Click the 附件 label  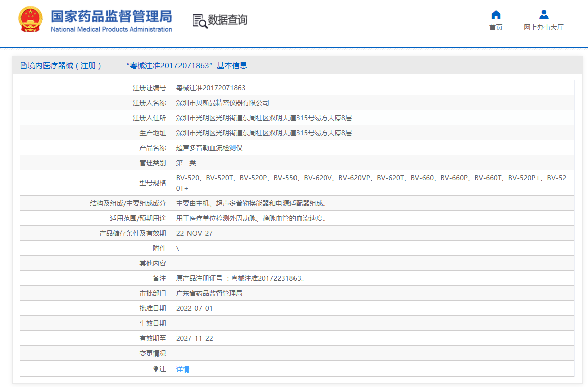pos(159,248)
